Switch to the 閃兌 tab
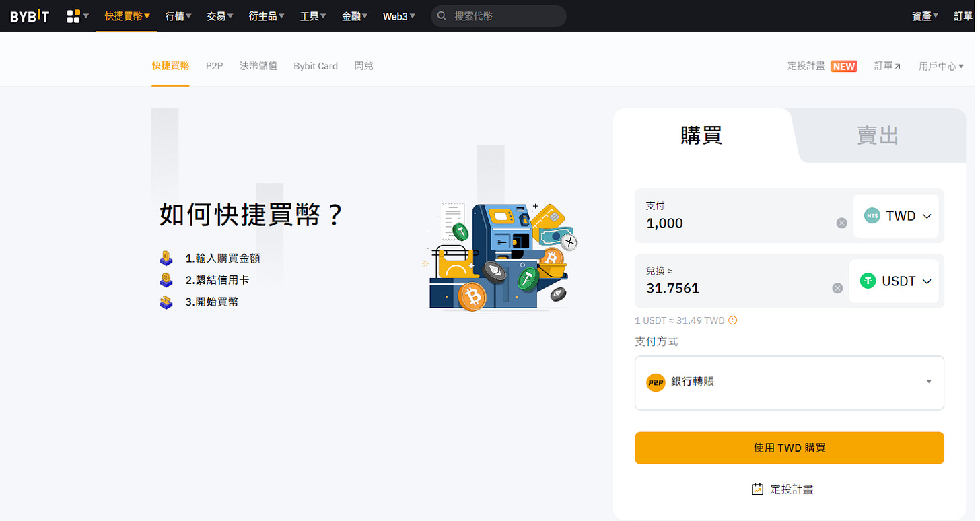The height and width of the screenshot is (521, 980). (x=363, y=66)
